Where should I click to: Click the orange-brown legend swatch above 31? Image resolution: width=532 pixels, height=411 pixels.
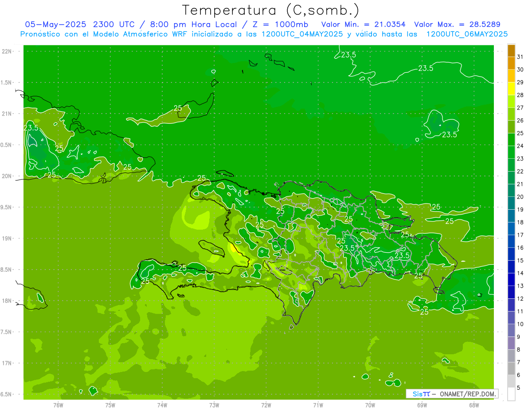point(511,51)
